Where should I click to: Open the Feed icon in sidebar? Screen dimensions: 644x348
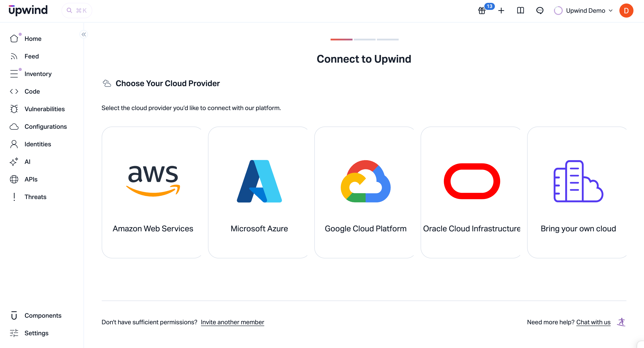point(14,56)
